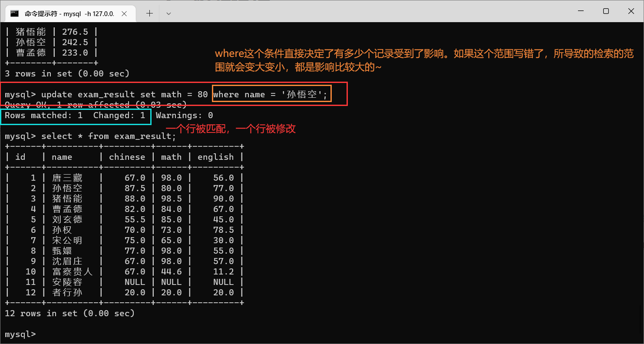Click the name 甄嬛 in row 8
The height and width of the screenshot is (344, 644).
[x=62, y=251]
